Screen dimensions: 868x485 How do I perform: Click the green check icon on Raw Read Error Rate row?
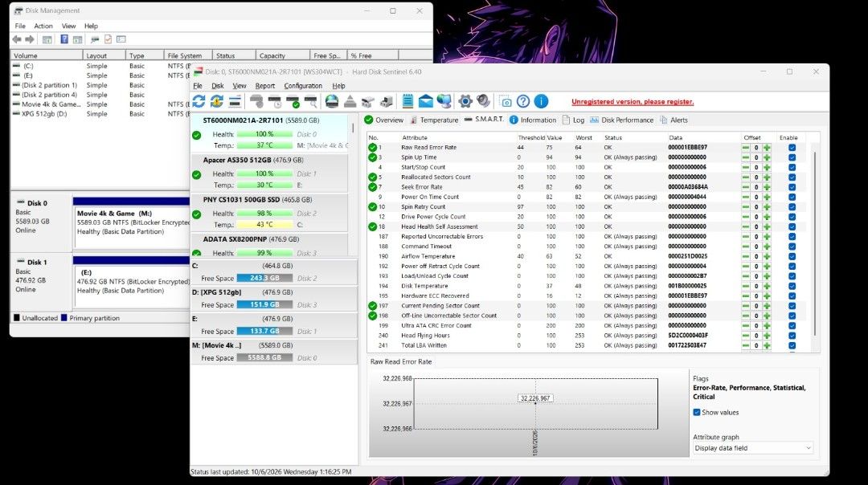coord(373,148)
